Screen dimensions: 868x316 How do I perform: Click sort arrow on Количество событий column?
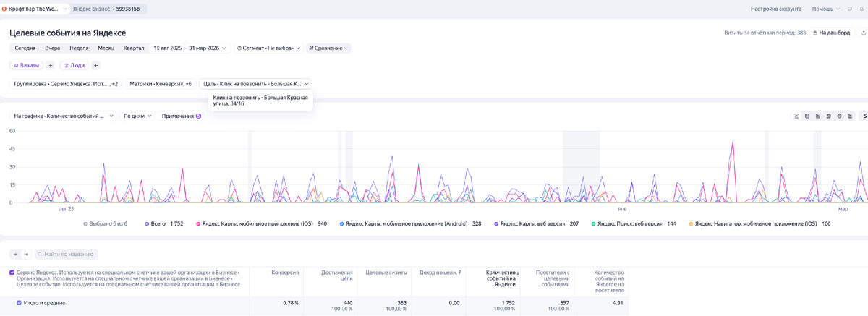click(x=517, y=273)
